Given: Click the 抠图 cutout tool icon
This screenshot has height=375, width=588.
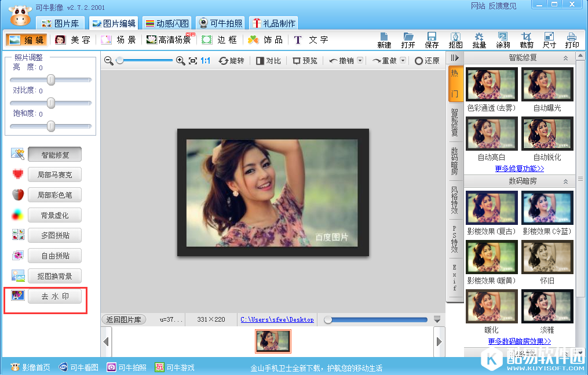Looking at the screenshot, I should click(455, 39).
